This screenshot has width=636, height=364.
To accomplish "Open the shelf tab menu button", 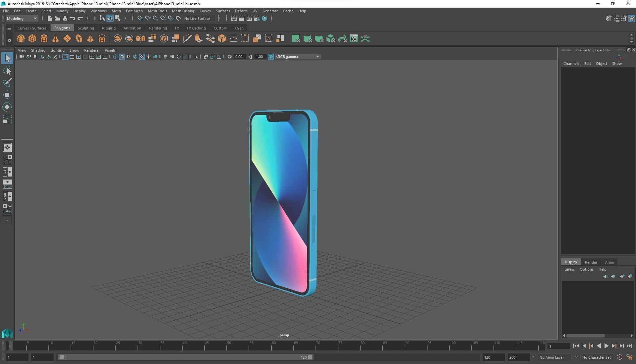I will coord(9,29).
